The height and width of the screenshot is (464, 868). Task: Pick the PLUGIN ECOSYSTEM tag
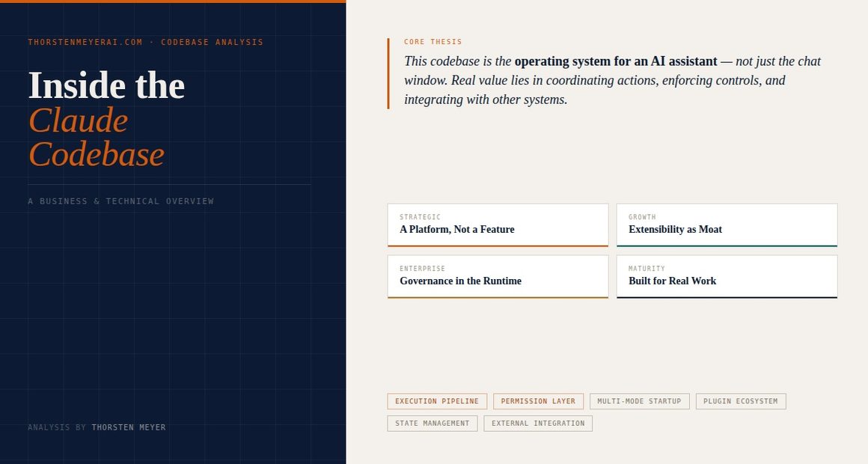tap(740, 402)
